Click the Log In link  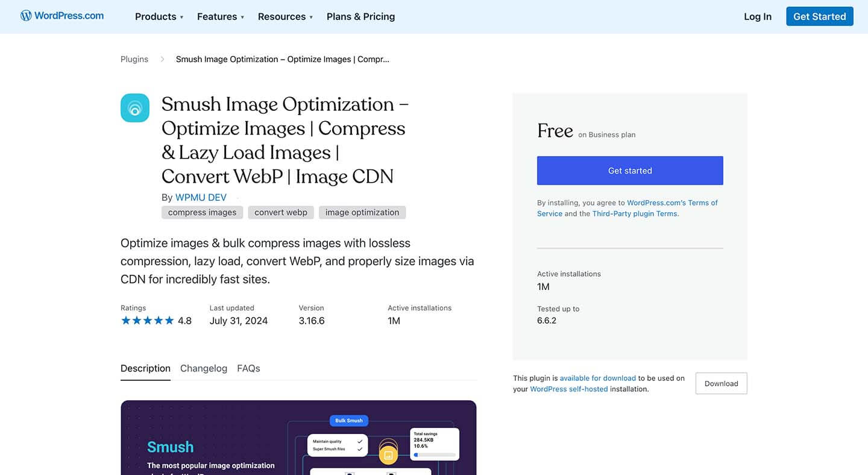758,17
